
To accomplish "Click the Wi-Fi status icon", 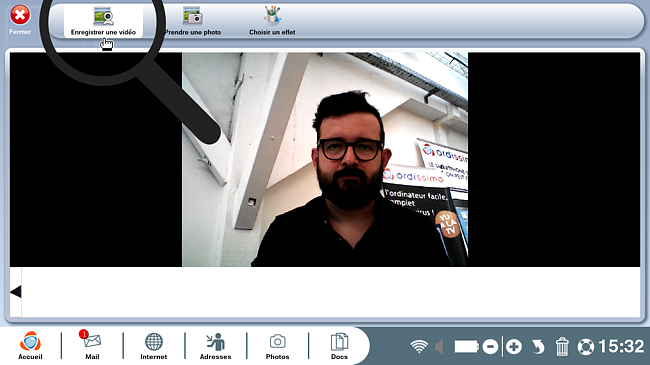I will coord(419,346).
